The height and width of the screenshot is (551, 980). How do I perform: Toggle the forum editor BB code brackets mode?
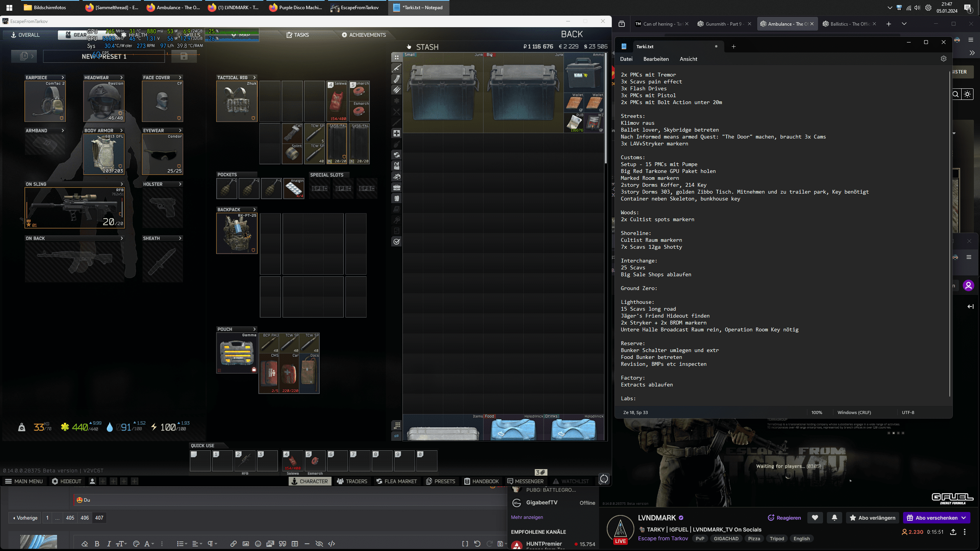coord(465,543)
